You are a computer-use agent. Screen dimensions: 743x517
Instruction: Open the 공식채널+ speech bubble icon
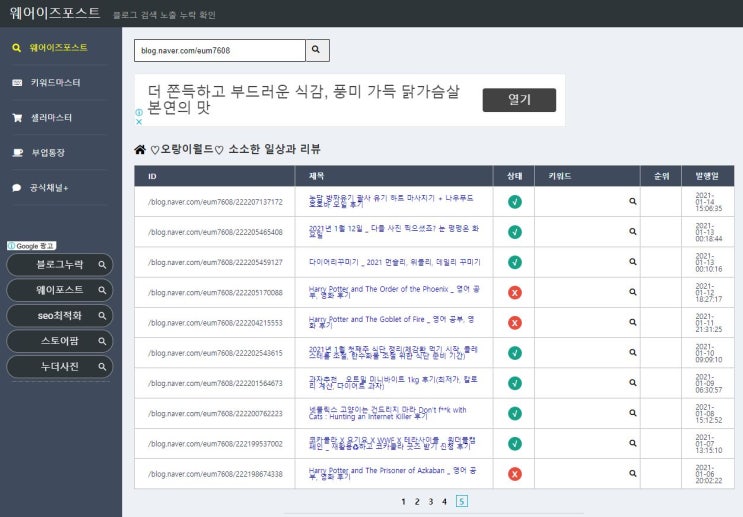point(17,188)
